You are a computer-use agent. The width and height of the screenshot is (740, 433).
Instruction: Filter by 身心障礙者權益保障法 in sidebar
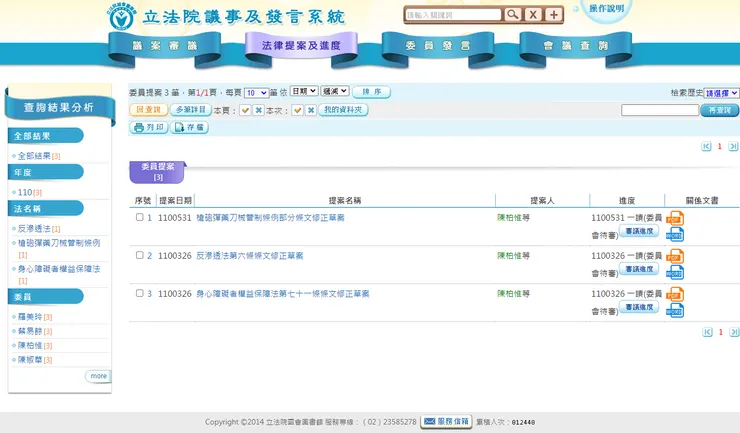click(59, 274)
